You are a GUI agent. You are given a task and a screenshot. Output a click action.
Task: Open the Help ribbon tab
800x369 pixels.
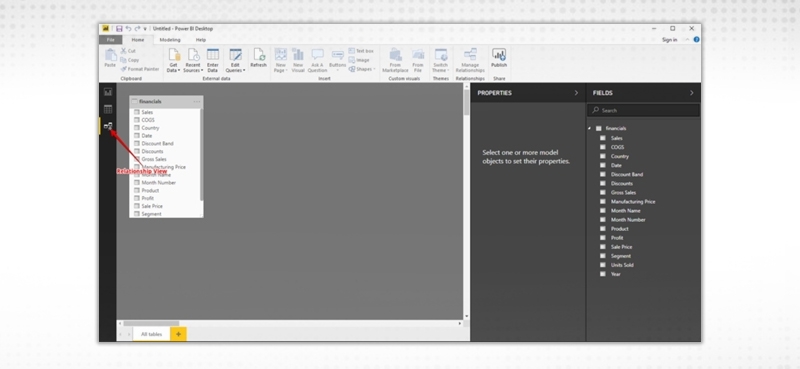click(201, 40)
